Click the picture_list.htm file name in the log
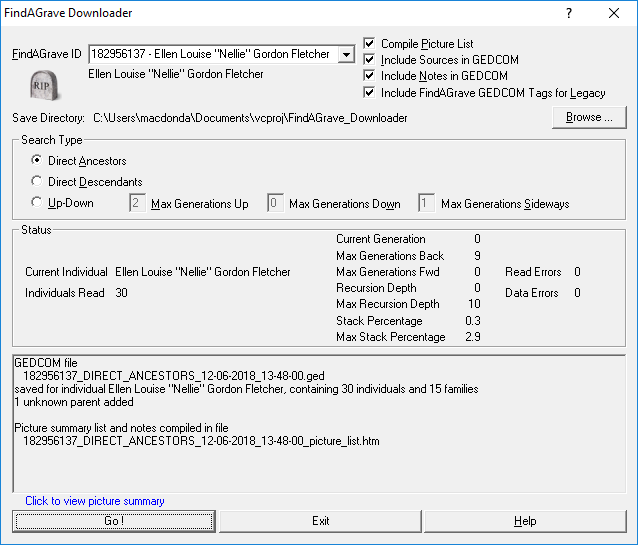 click(201, 441)
